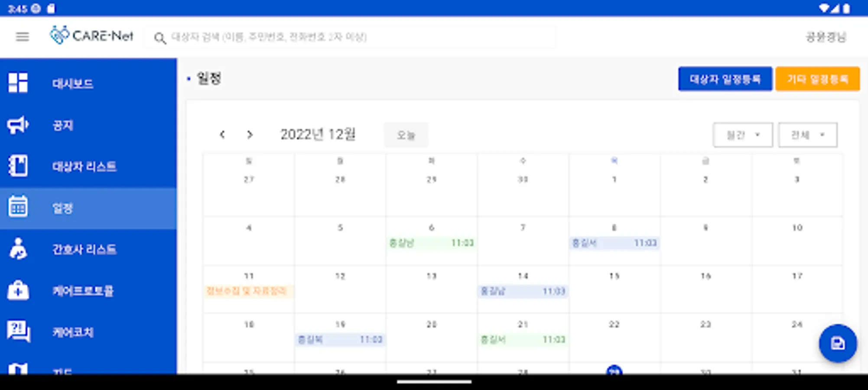Go to the previous month
The height and width of the screenshot is (390, 868).
tap(222, 135)
